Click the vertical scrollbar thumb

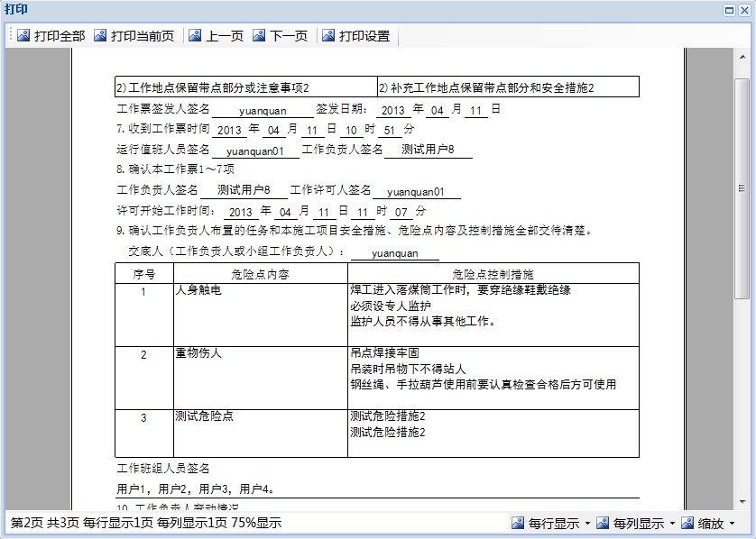click(742, 189)
